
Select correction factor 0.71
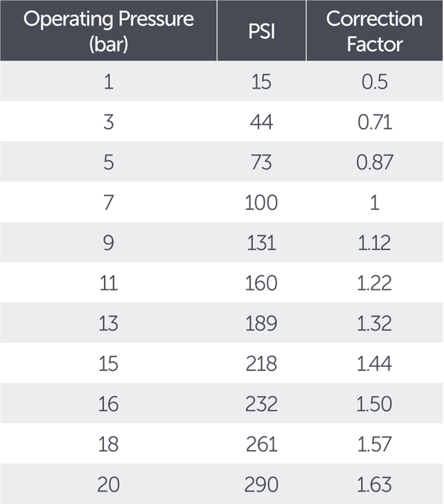(375, 122)
